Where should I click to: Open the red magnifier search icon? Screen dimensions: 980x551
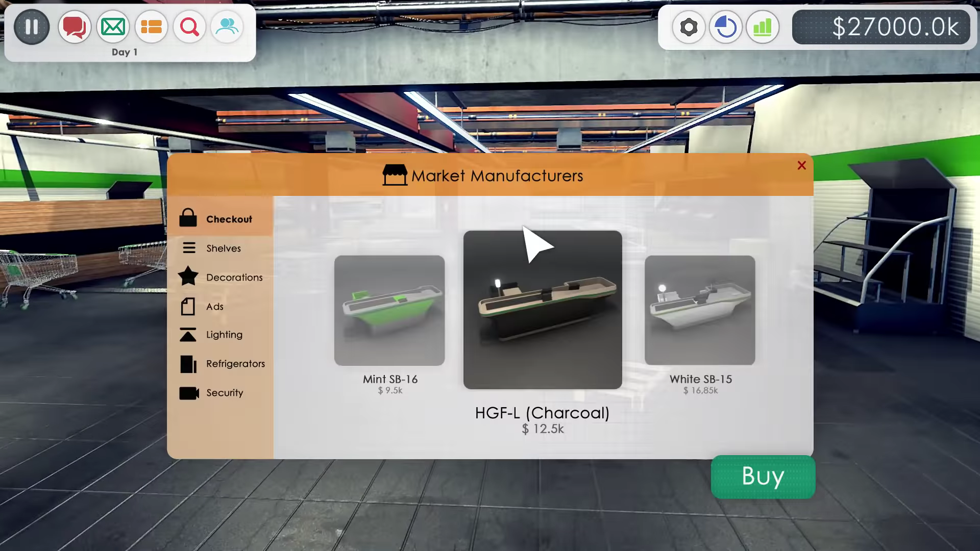coord(189,27)
